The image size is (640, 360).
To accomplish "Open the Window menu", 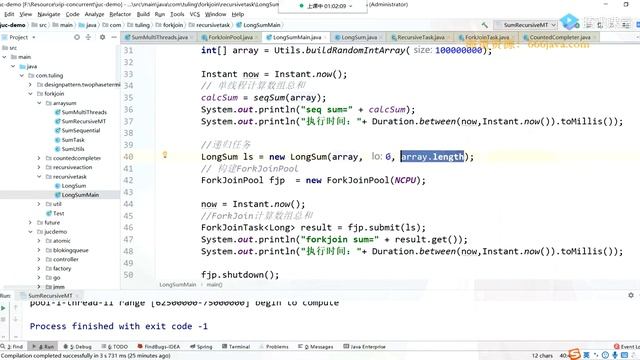I will tap(215, 14).
